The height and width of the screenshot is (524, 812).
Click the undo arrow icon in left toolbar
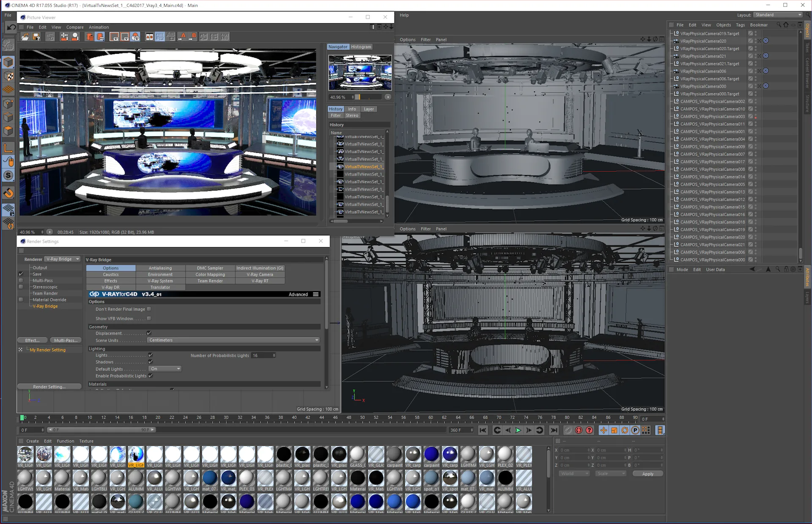11,27
